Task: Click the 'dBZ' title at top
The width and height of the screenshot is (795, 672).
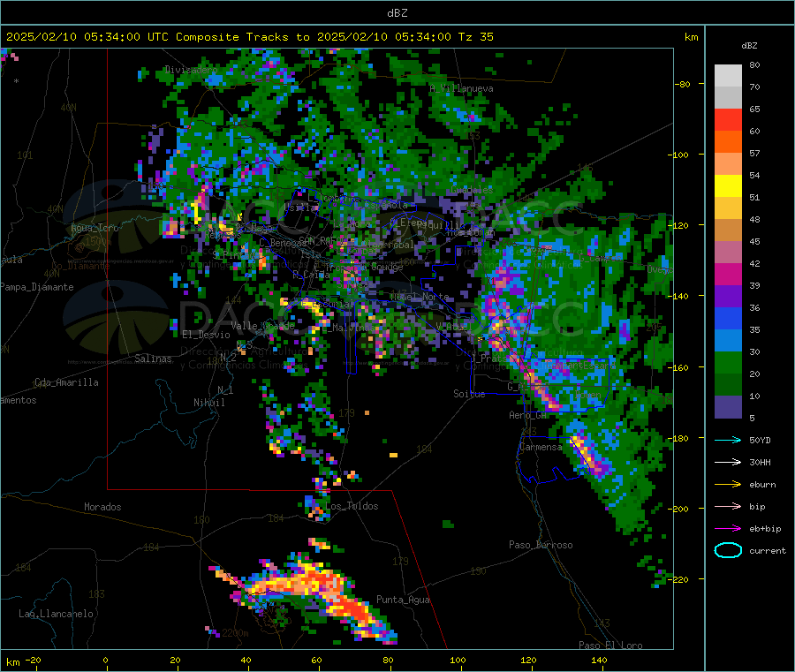Action: [397, 12]
